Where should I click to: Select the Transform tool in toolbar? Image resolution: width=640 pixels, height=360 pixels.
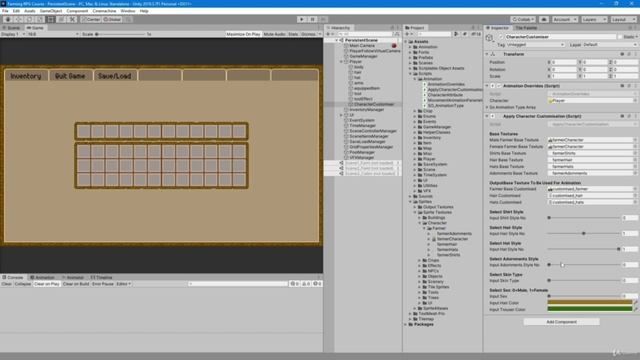pos(61,20)
